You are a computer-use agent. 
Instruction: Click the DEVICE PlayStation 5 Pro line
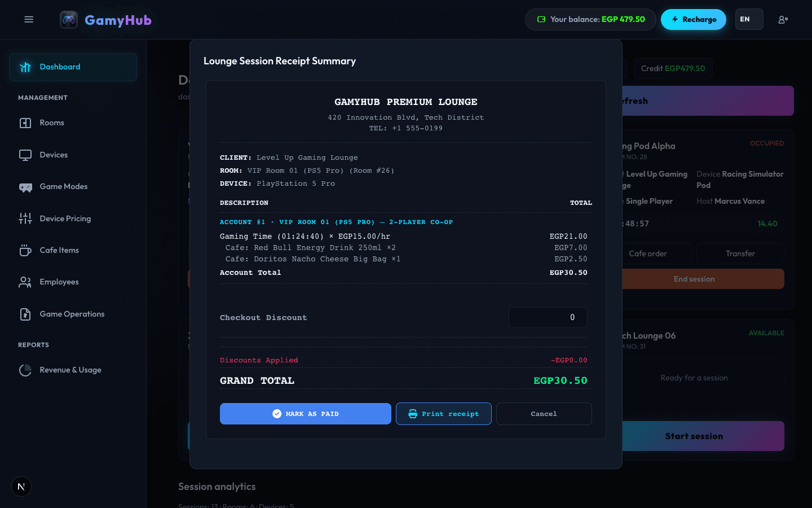[x=277, y=183]
